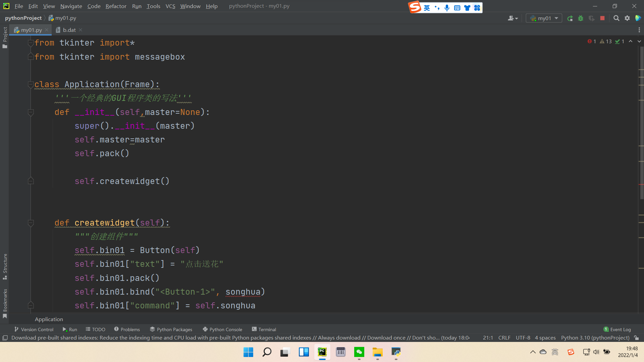
Task: Open the Run menu
Action: (137, 6)
